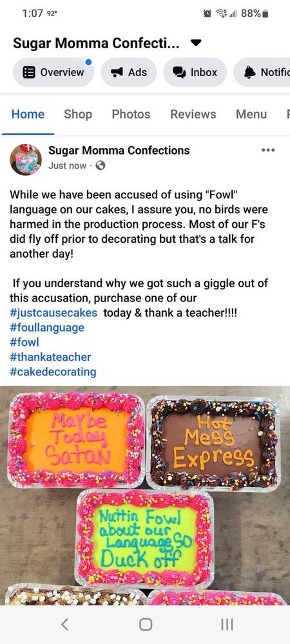
Task: Open the #cakedecorating hashtag
Action: (x=53, y=372)
